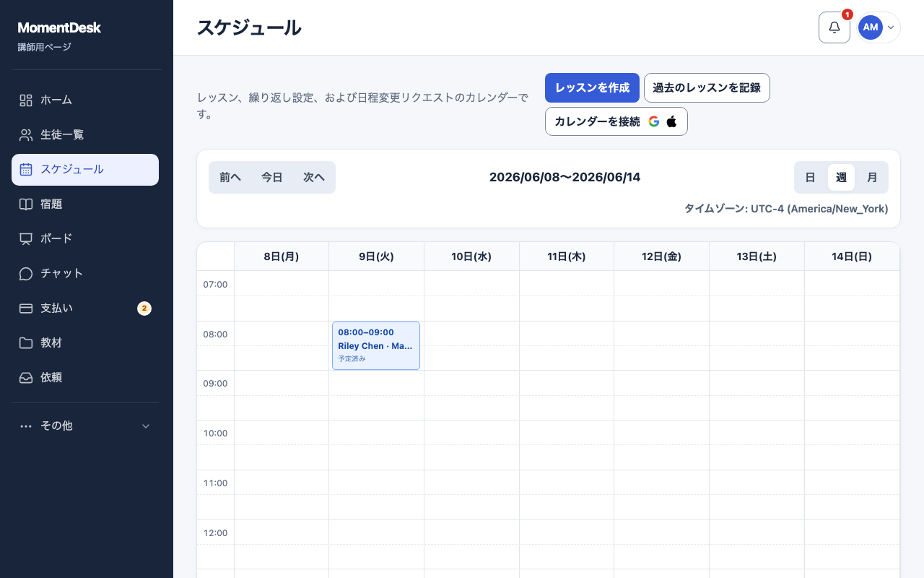Open the account menu dropdown arrow
Image resolution: width=924 pixels, height=578 pixels.
click(x=891, y=27)
